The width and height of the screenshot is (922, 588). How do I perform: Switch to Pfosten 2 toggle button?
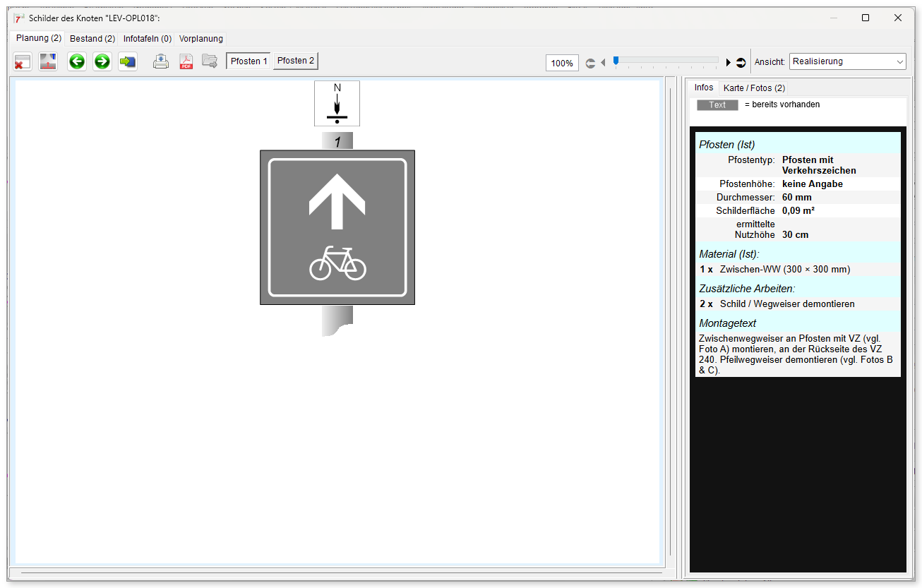click(296, 61)
